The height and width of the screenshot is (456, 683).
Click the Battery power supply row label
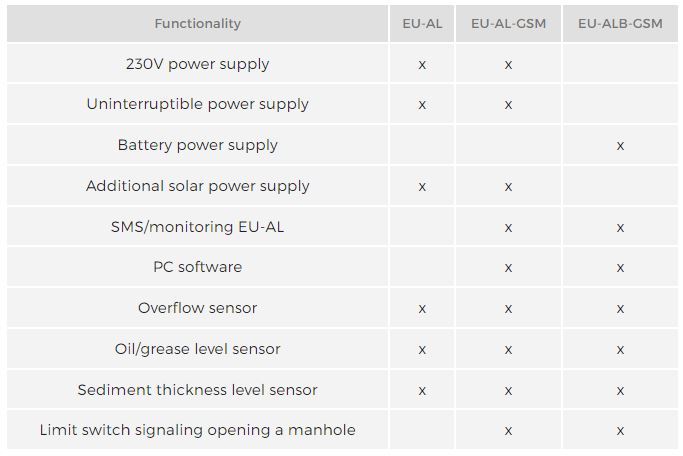pos(198,145)
